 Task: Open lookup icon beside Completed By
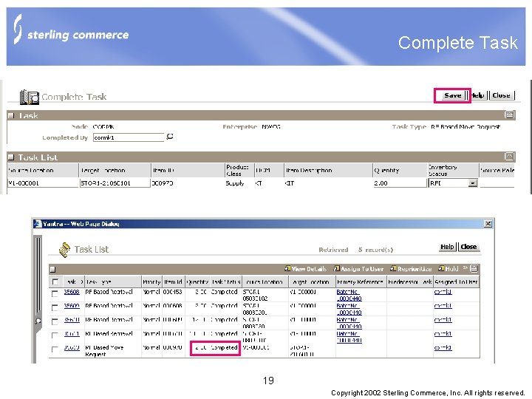point(170,137)
